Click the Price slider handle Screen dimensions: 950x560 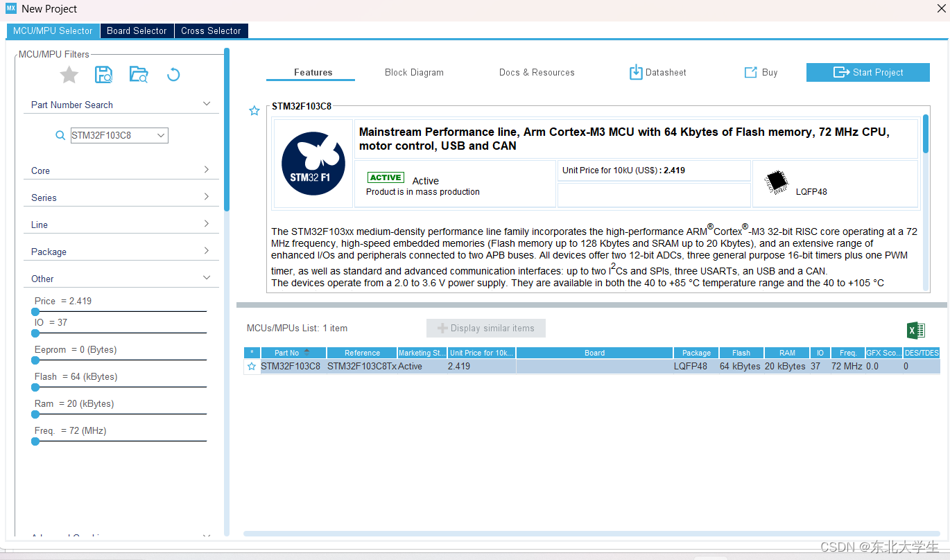tap(35, 312)
